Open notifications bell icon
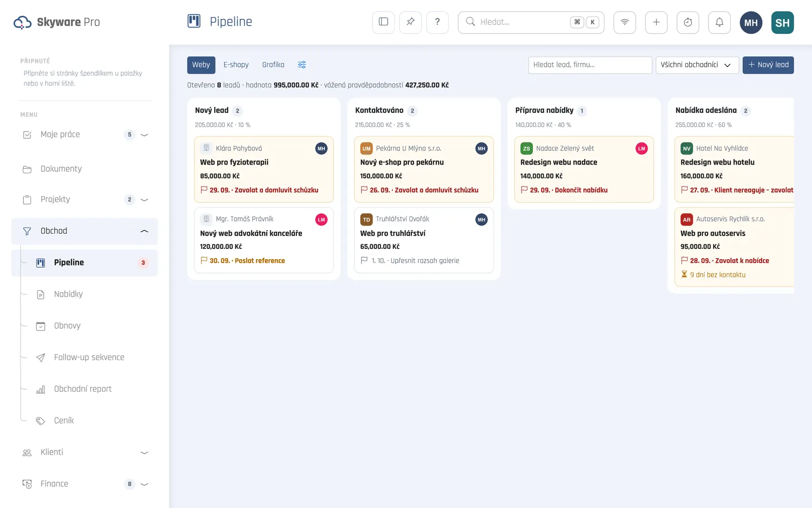The height and width of the screenshot is (508, 812). coord(719,22)
